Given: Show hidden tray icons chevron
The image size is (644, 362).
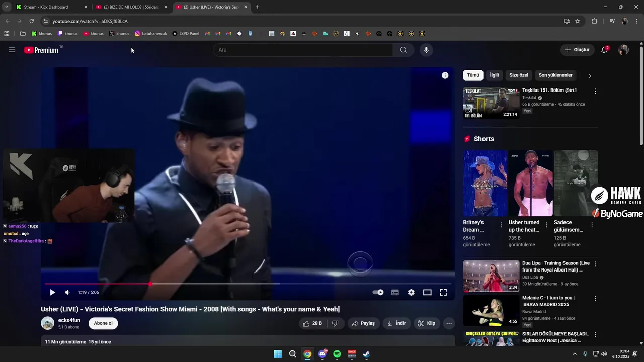Looking at the screenshot, I should click(x=575, y=354).
